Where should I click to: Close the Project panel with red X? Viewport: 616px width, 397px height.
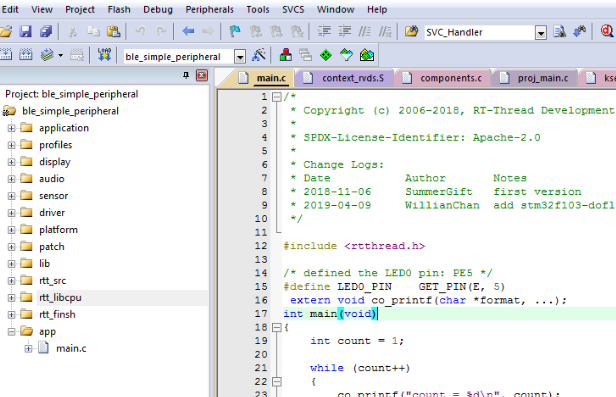(202, 75)
